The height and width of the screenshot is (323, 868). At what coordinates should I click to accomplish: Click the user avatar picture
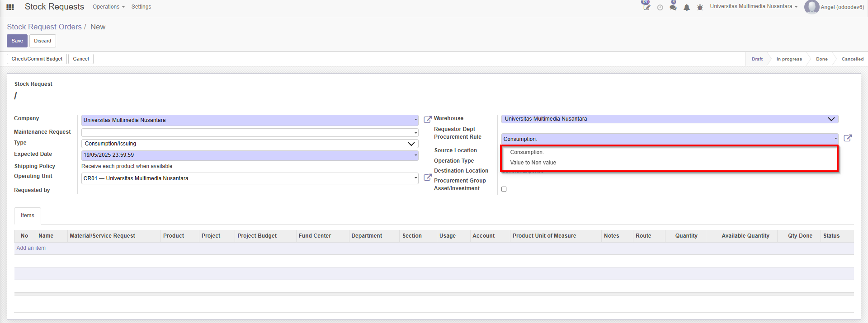(x=811, y=7)
